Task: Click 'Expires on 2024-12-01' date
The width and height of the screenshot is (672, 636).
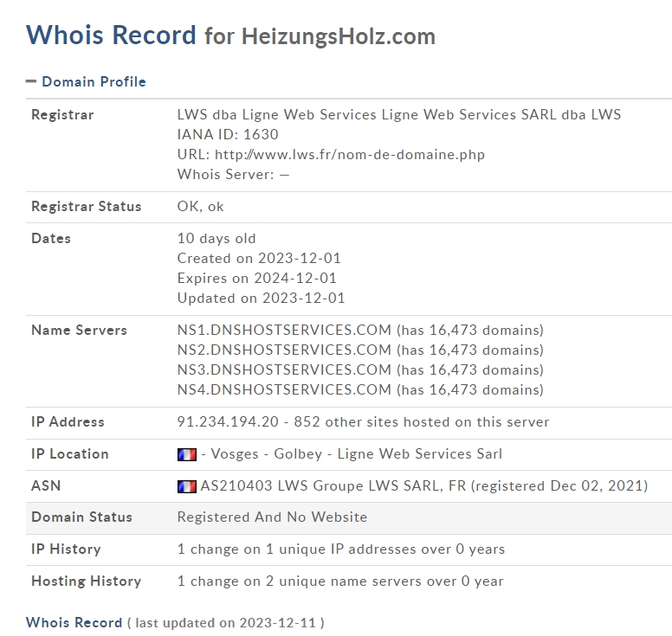Action: tap(257, 279)
